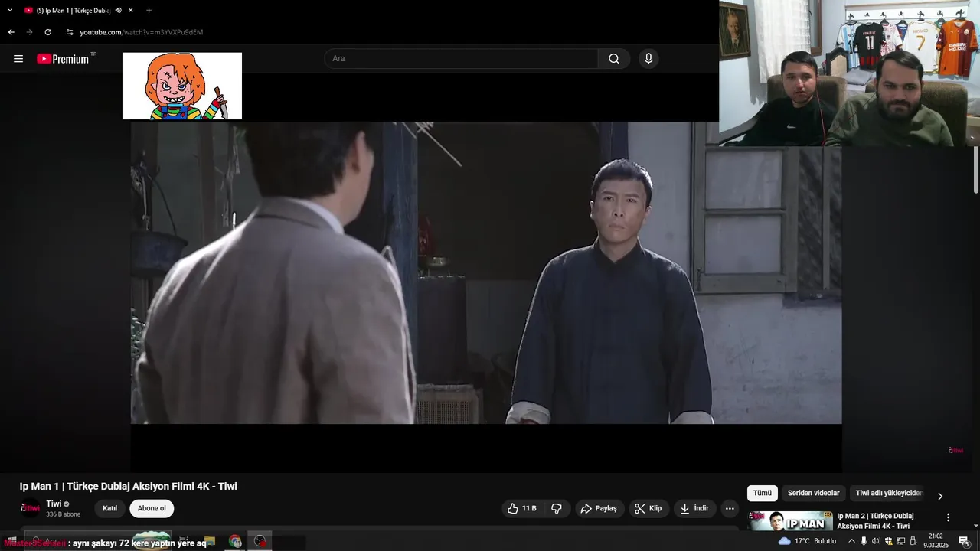980x551 pixels.
Task: Select the Ip Man 1 browser tab
Action: pyautogui.click(x=73, y=10)
